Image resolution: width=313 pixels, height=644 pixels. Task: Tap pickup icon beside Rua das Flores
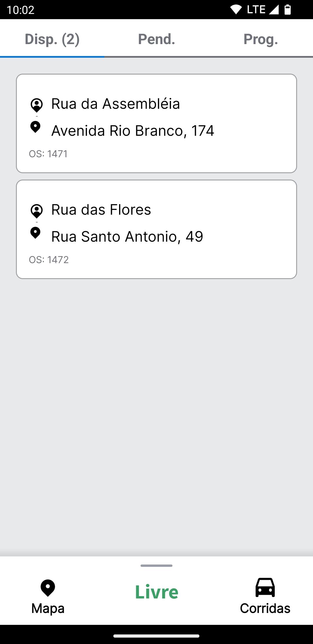[37, 211]
